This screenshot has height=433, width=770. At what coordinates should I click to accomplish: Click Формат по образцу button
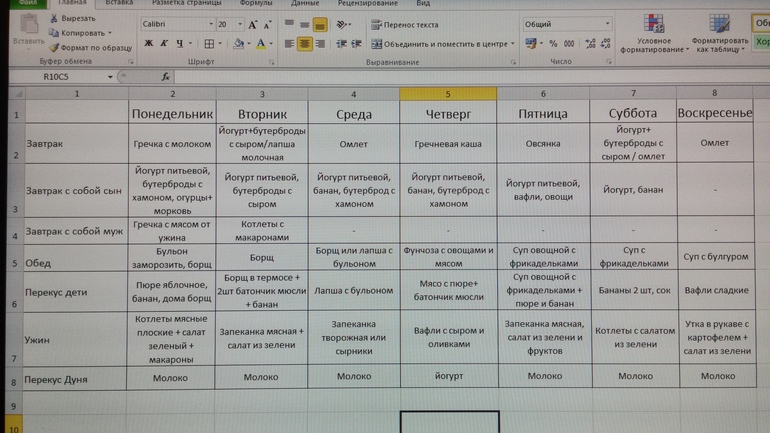click(x=90, y=48)
